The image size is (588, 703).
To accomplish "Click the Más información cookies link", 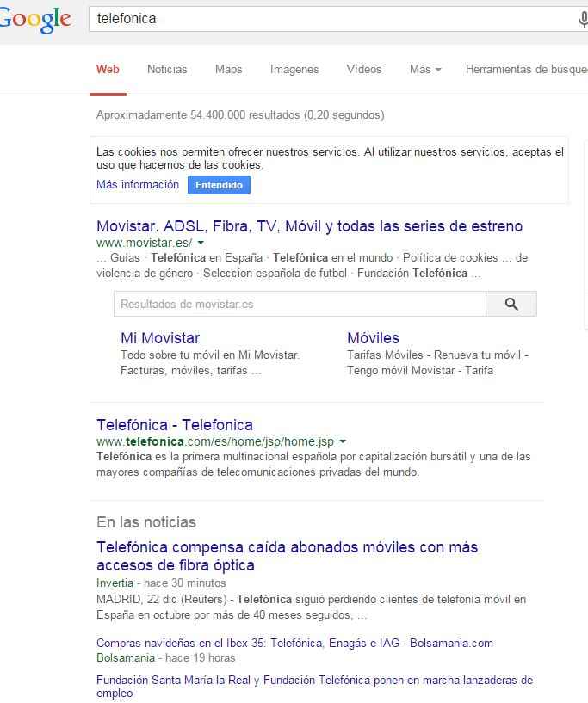I will click(138, 185).
